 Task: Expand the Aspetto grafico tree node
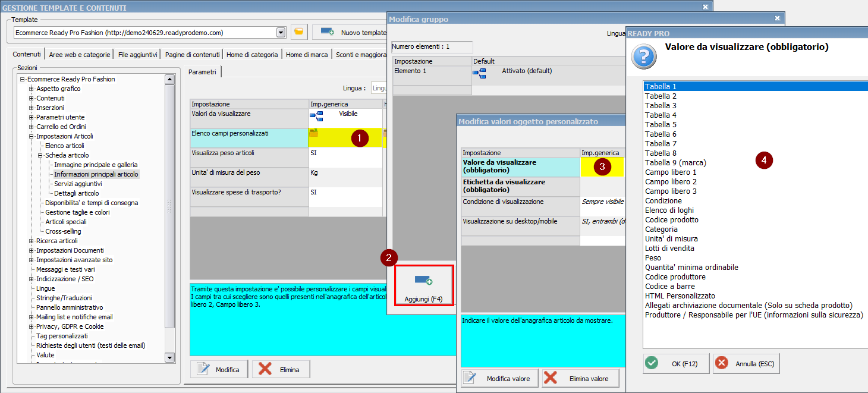[32, 89]
